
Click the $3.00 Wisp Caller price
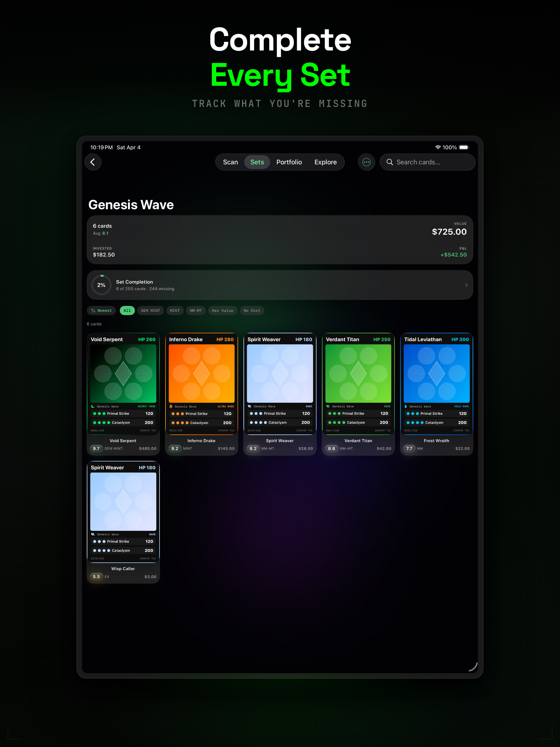[x=151, y=577]
